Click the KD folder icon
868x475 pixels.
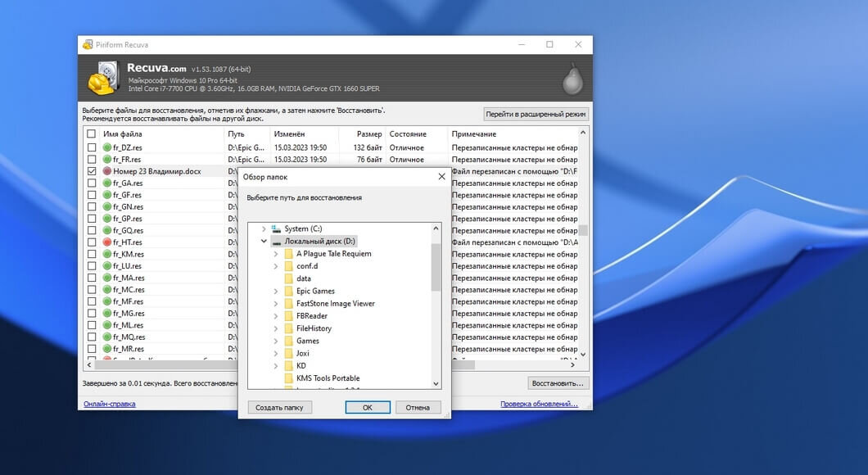pyautogui.click(x=288, y=366)
